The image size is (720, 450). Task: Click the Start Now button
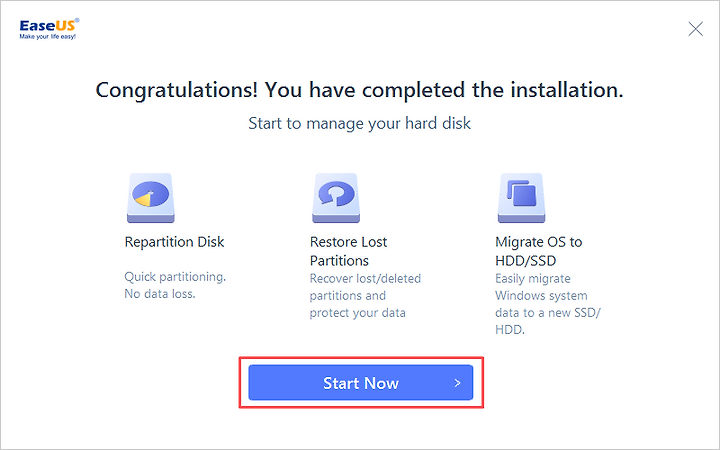pyautogui.click(x=360, y=382)
